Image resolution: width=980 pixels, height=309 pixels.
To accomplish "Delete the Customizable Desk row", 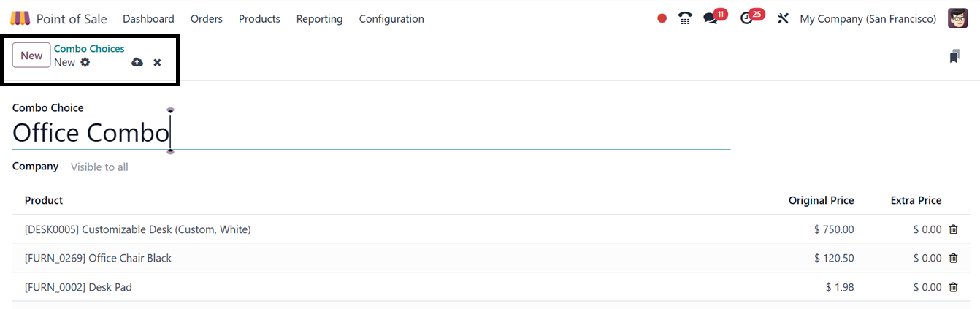I will click(x=953, y=229).
